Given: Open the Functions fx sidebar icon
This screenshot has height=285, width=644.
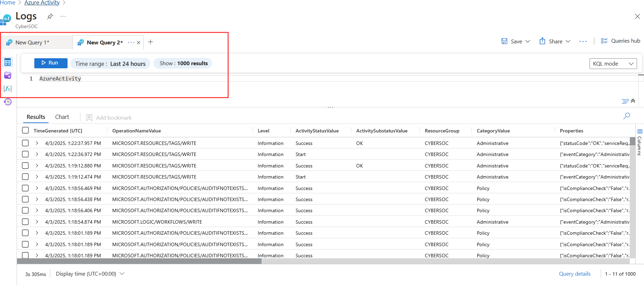Looking at the screenshot, I should tap(8, 88).
